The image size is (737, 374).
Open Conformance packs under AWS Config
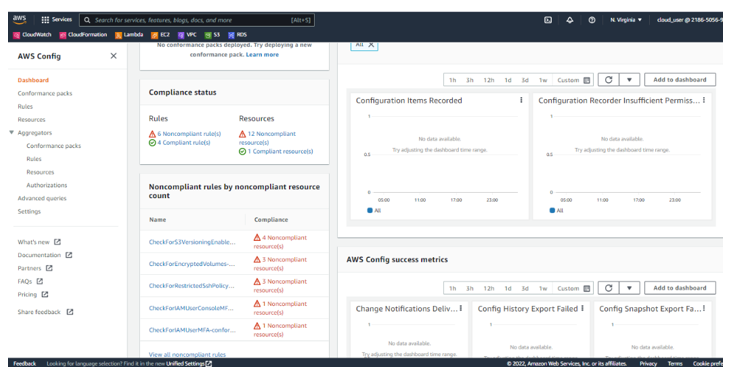[45, 93]
